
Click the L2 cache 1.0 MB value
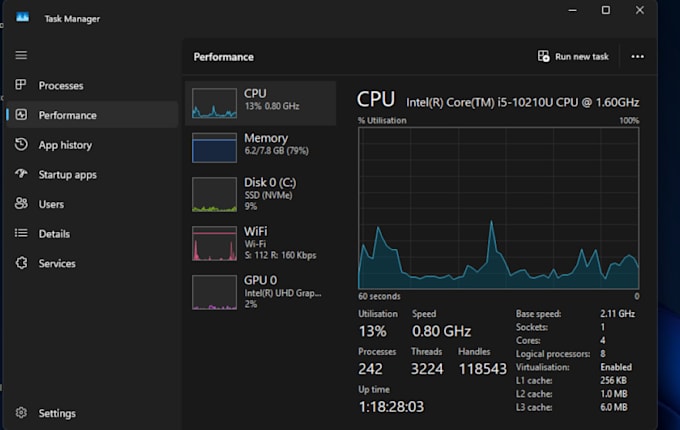pyautogui.click(x=613, y=394)
